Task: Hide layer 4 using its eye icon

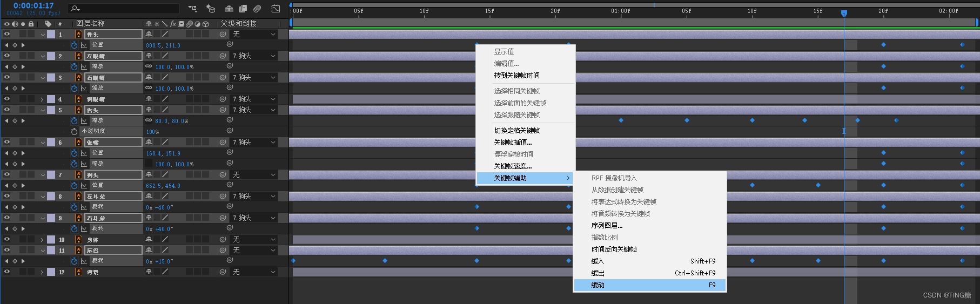Action: [7, 99]
